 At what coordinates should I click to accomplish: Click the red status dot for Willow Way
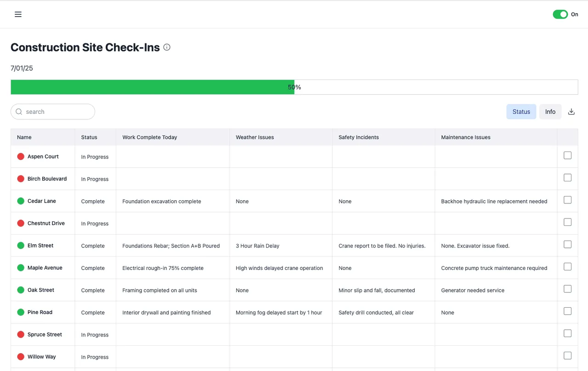pos(21,357)
